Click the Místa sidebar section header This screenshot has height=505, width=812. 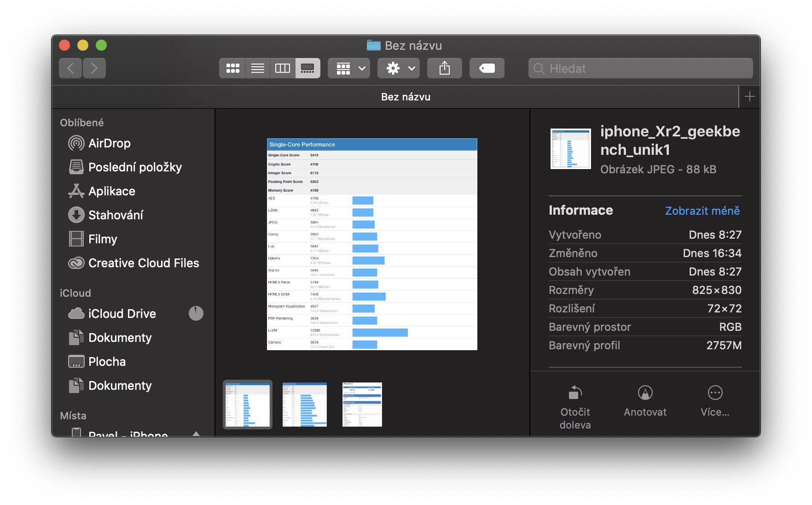click(73, 416)
